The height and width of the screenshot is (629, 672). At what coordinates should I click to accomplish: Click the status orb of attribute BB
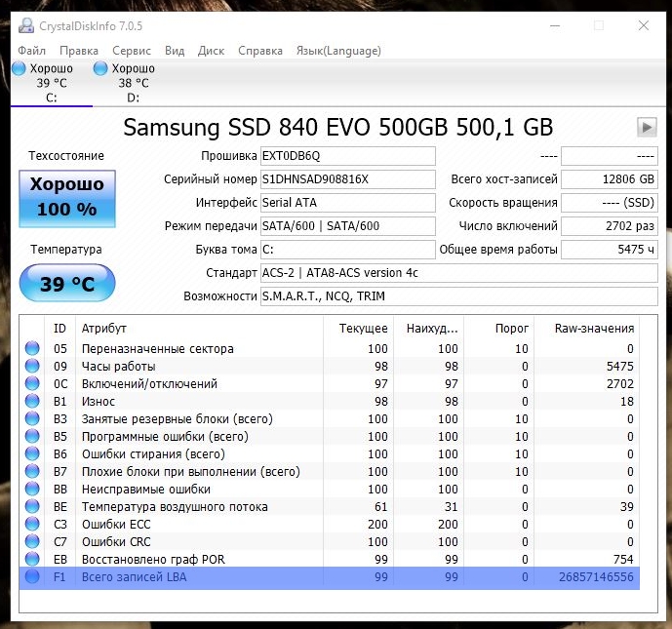click(x=32, y=489)
